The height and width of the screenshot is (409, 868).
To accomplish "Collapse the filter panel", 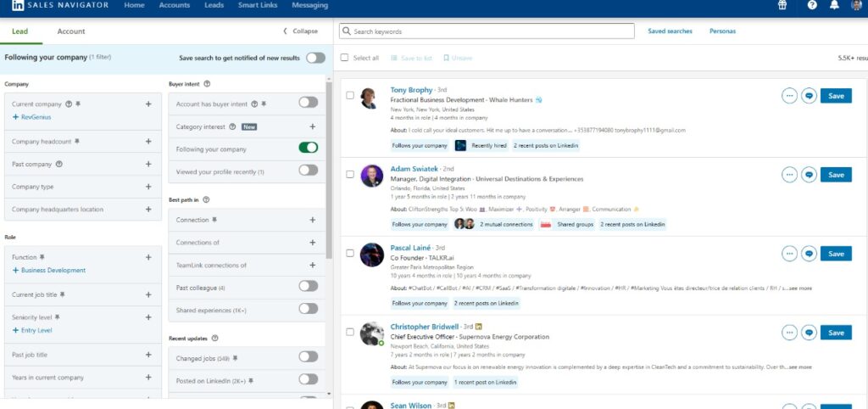I will click(x=301, y=31).
